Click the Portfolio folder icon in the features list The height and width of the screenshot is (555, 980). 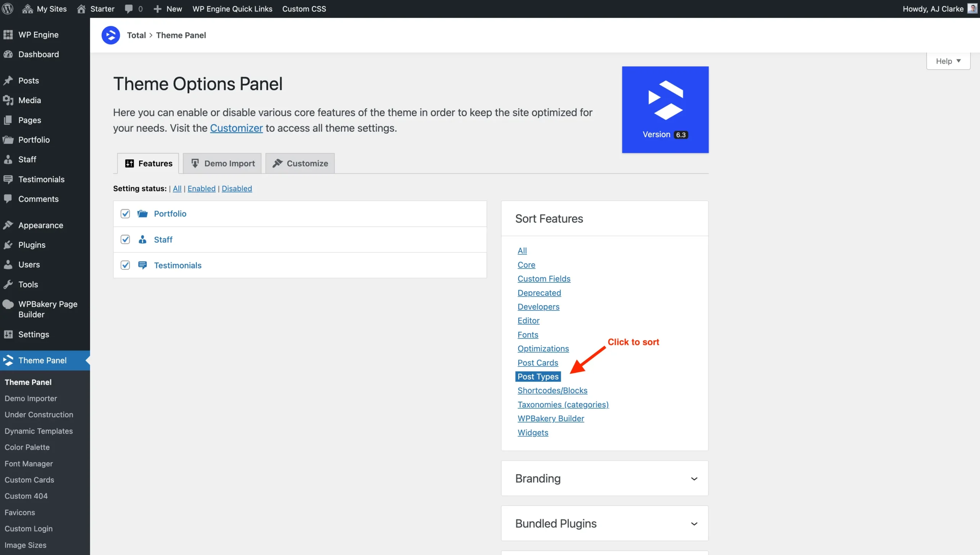[142, 214]
